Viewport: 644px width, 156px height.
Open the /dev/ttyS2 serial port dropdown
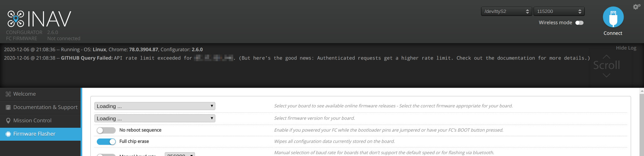pyautogui.click(x=506, y=11)
